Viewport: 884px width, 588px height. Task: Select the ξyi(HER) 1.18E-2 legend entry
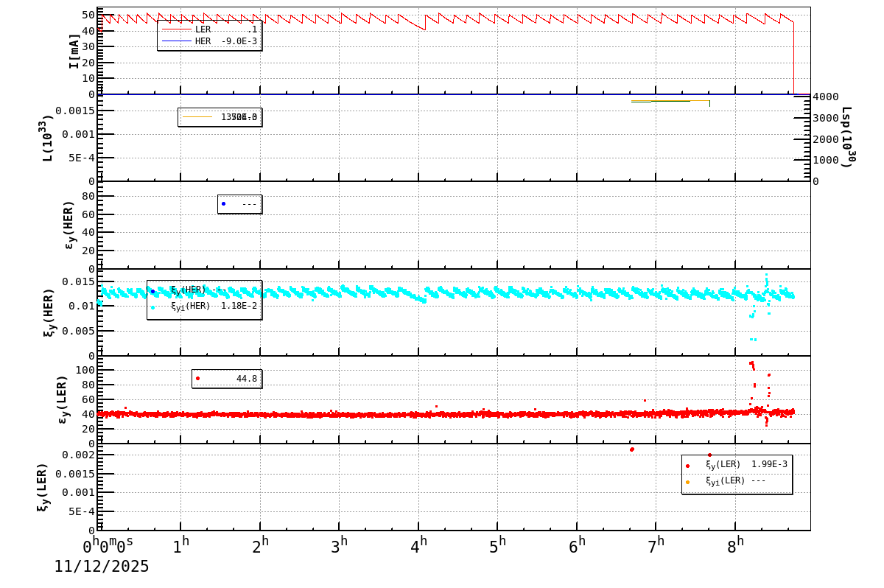204,307
